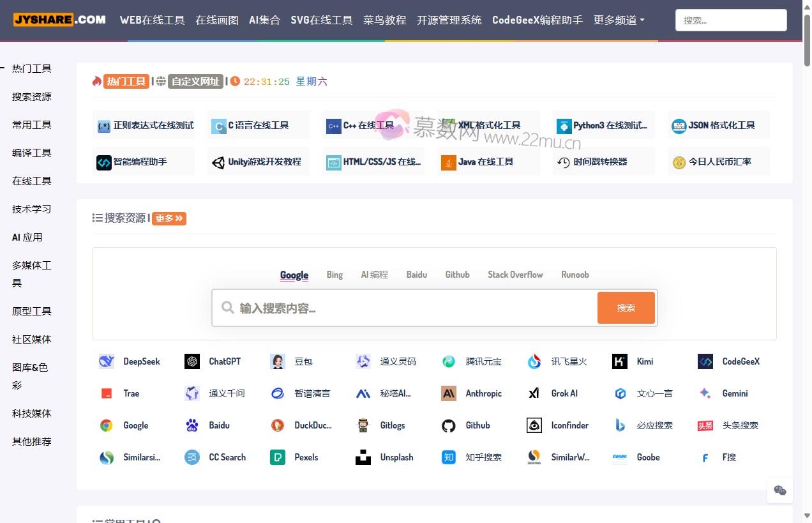Expand the 更多频道 dropdown menu
This screenshot has width=812, height=523.
coord(619,20)
